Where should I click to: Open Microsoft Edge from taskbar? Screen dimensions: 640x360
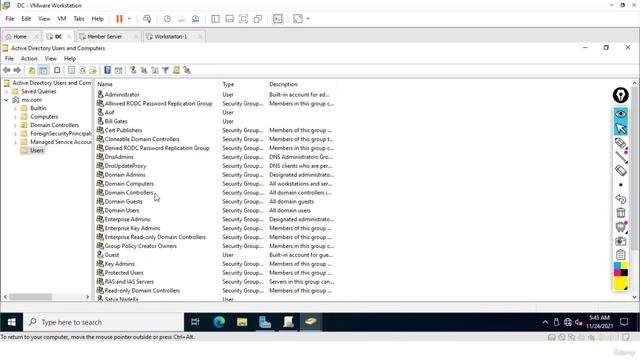point(219,322)
